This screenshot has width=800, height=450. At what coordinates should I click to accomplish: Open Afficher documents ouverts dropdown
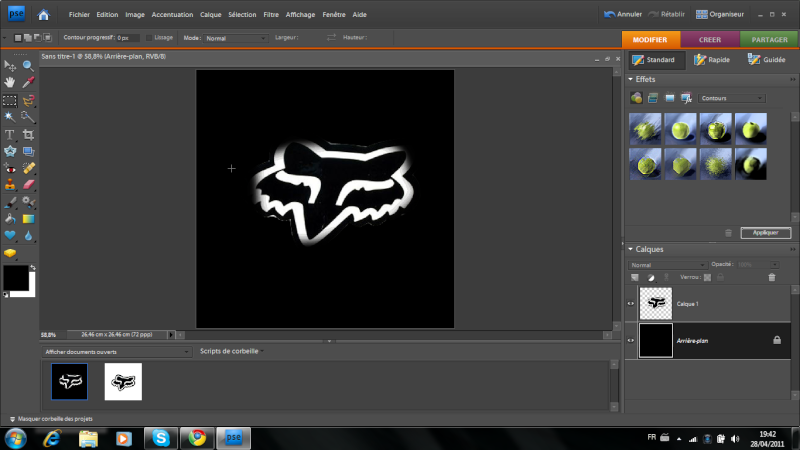pyautogui.click(x=116, y=352)
